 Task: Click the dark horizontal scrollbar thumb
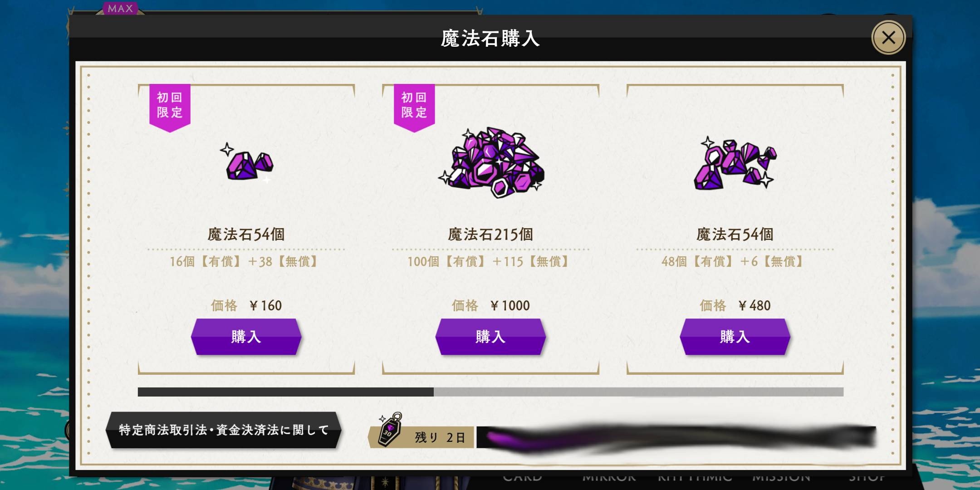[x=285, y=392]
